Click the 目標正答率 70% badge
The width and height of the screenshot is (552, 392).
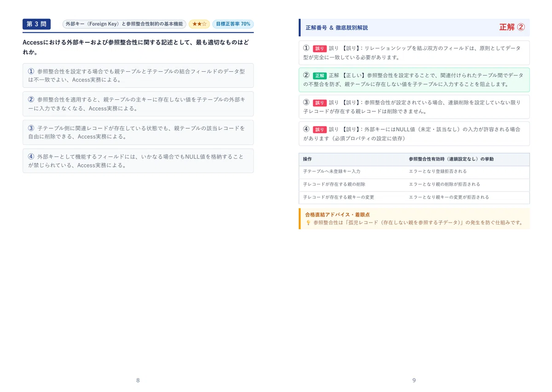[233, 24]
